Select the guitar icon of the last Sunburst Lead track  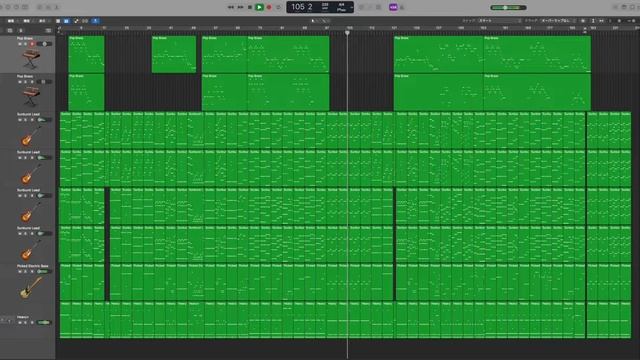pyautogui.click(x=31, y=249)
